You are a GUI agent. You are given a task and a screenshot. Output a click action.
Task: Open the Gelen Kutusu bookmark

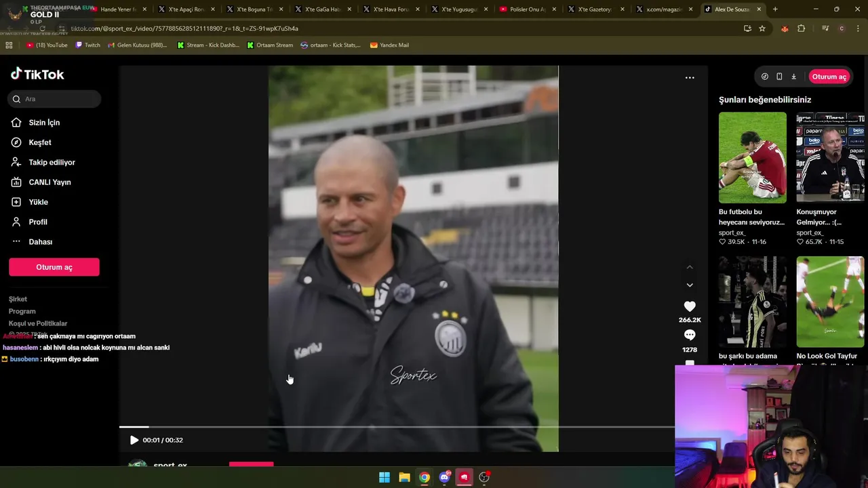click(x=138, y=45)
